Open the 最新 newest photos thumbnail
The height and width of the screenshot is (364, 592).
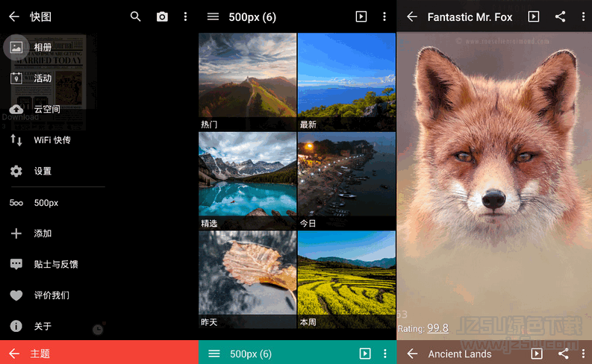pyautogui.click(x=346, y=82)
